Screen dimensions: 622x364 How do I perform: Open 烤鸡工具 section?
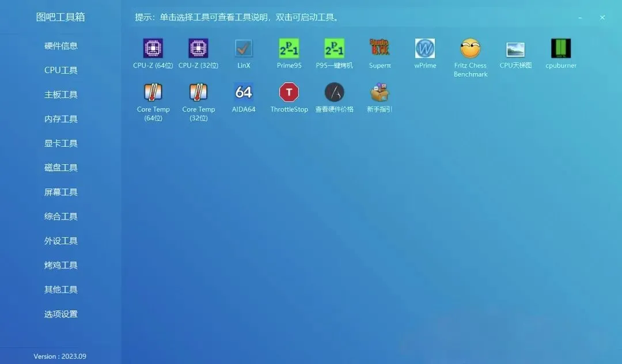point(60,265)
